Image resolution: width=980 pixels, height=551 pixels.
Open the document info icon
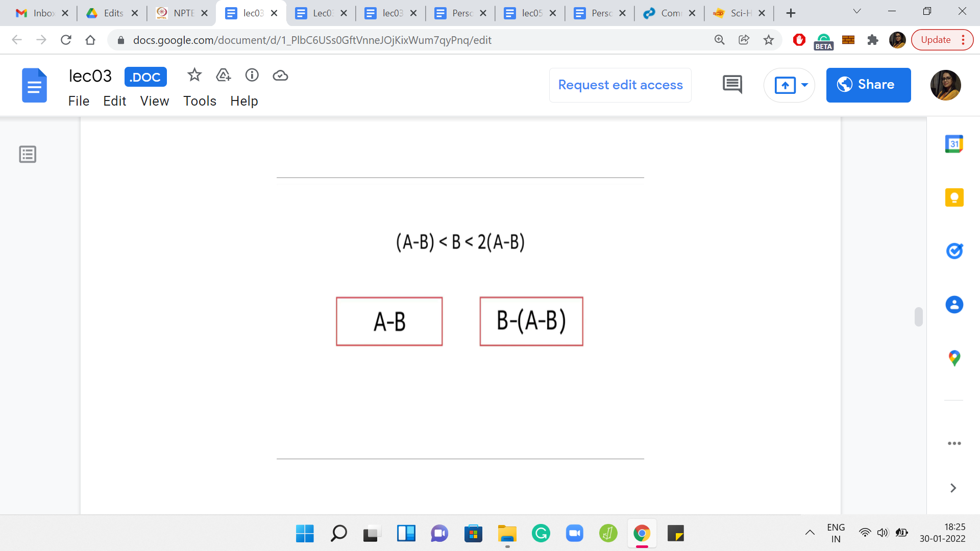(x=252, y=76)
